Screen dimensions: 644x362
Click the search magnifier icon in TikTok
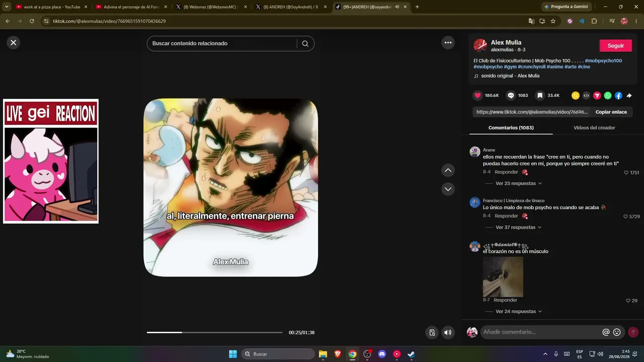(x=305, y=44)
